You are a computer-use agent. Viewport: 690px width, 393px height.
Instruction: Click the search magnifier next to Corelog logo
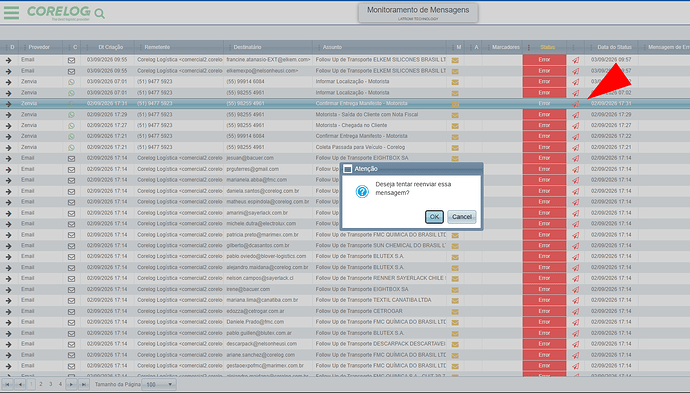coord(99,14)
